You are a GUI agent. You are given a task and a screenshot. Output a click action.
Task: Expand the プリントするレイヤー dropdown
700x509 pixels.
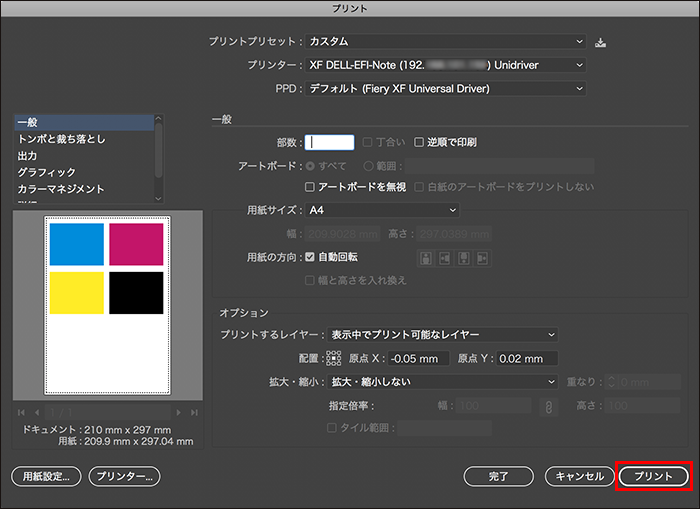[442, 334]
